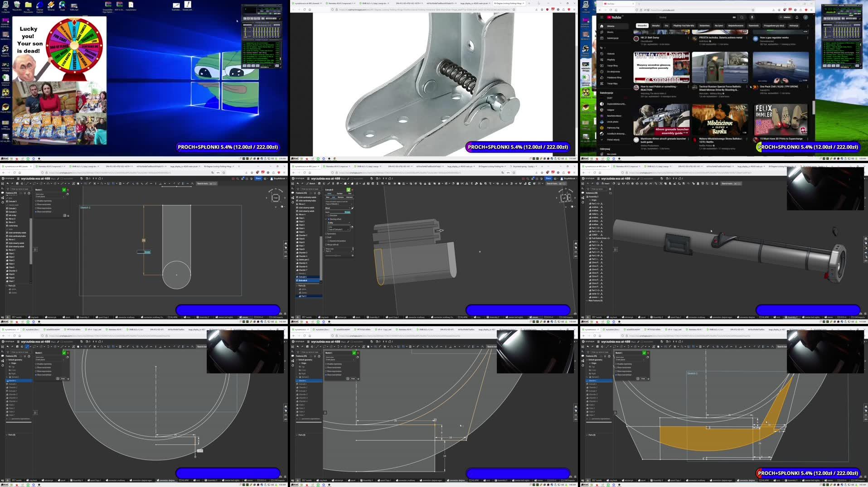Flip extrude direction arrow in Extrude 6
This screenshot has height=487, width=868.
[x=352, y=208]
